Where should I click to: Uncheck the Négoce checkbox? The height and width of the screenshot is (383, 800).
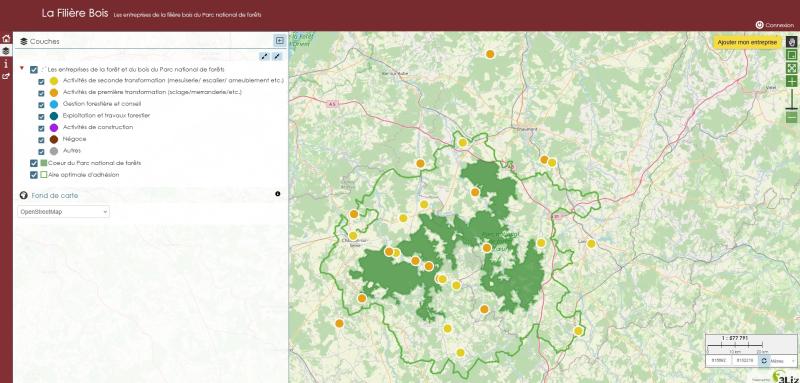[41, 140]
